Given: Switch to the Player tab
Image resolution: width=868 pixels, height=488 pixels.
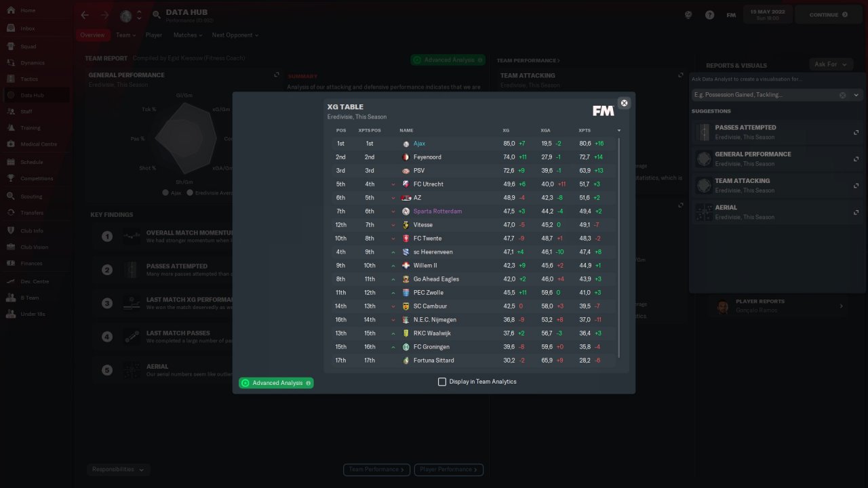Looking at the screenshot, I should (x=154, y=35).
